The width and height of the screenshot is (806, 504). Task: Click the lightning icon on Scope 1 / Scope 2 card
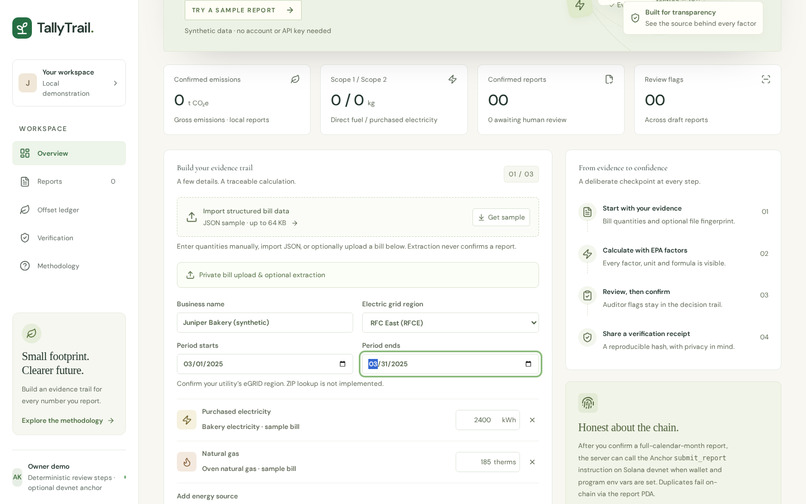pyautogui.click(x=452, y=79)
